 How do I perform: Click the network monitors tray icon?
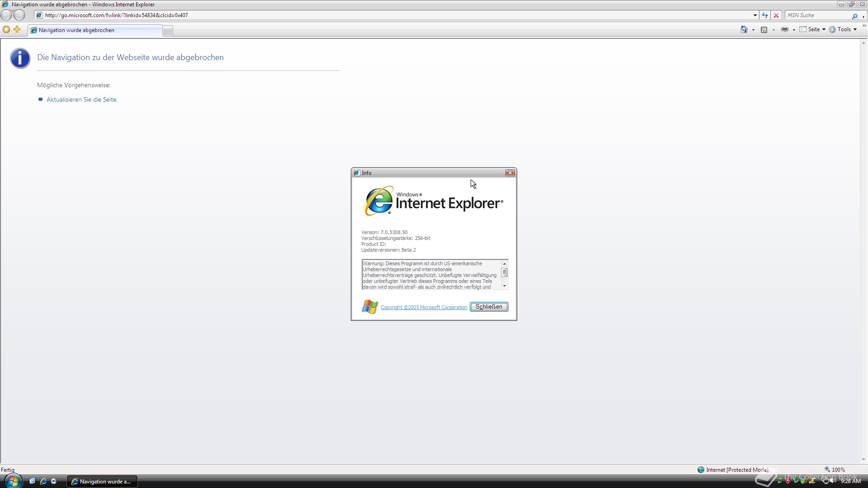point(825,480)
